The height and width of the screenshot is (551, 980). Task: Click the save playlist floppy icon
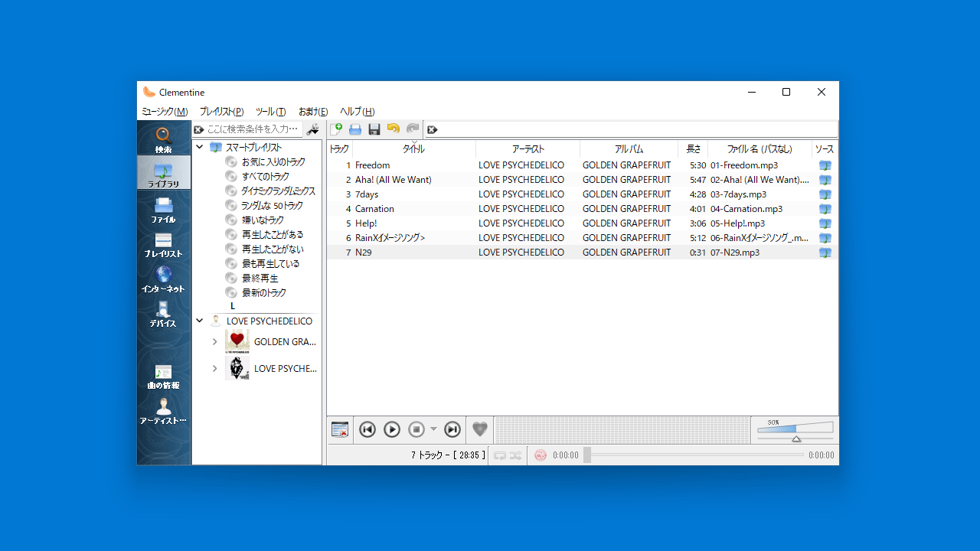click(x=374, y=129)
